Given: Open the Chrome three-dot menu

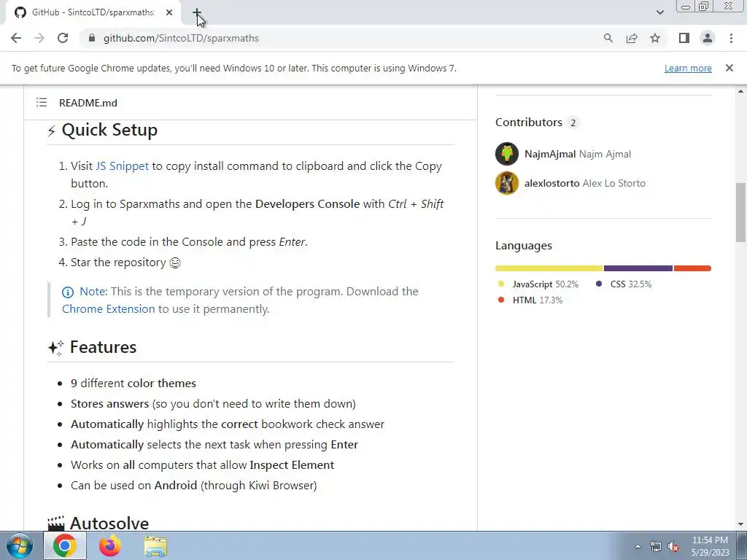Looking at the screenshot, I should [731, 38].
